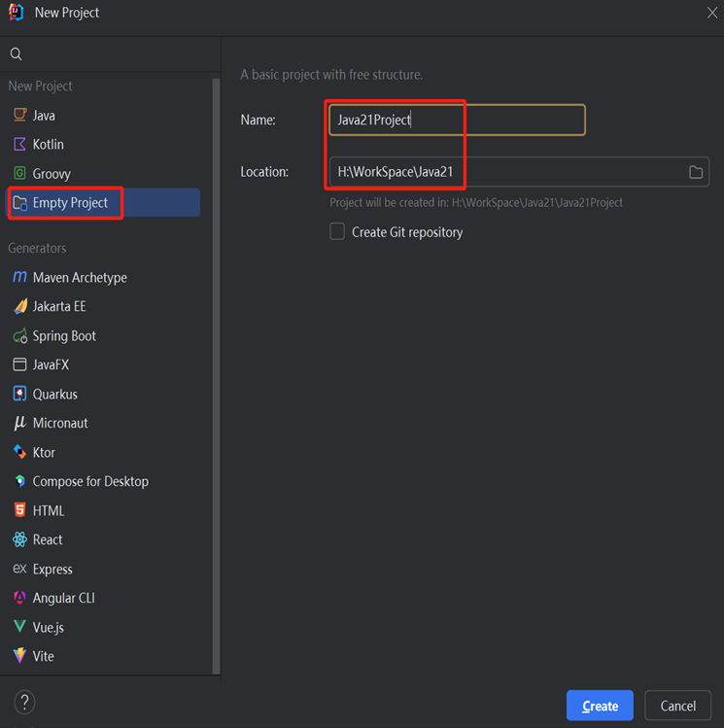
Task: Choose the Vite generator
Action: coord(104,656)
